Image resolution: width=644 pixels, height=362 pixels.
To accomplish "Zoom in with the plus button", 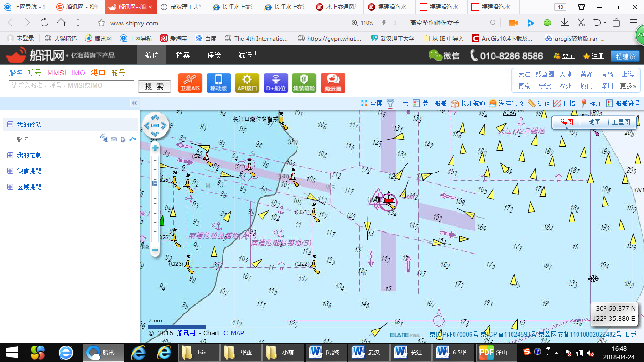I will tap(155, 148).
